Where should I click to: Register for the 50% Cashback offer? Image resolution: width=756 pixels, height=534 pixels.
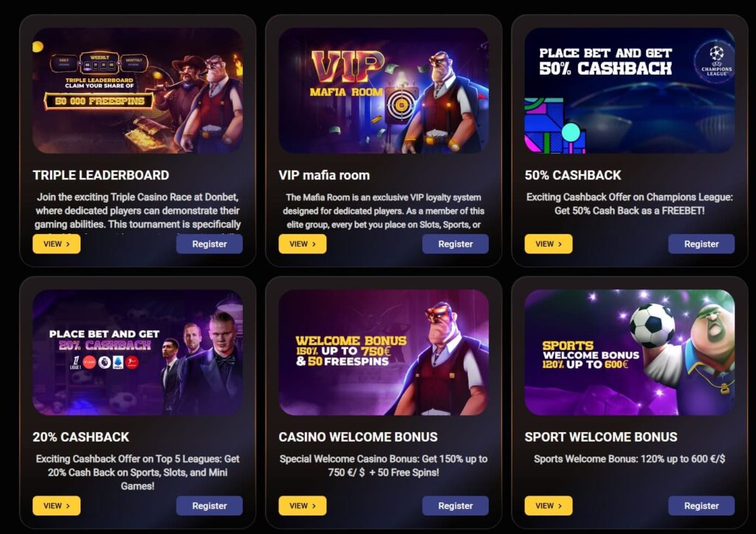coord(701,244)
